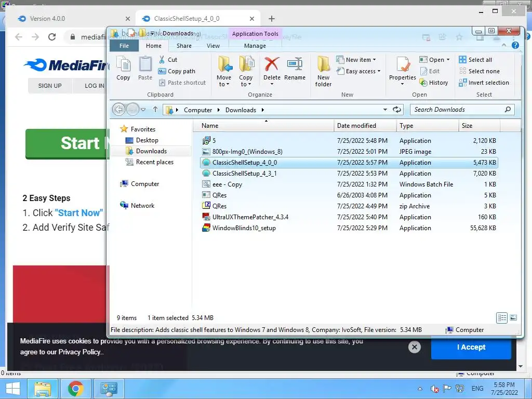Switch to the Home ribbon tab
This screenshot has width=532, height=399.
pos(154,46)
